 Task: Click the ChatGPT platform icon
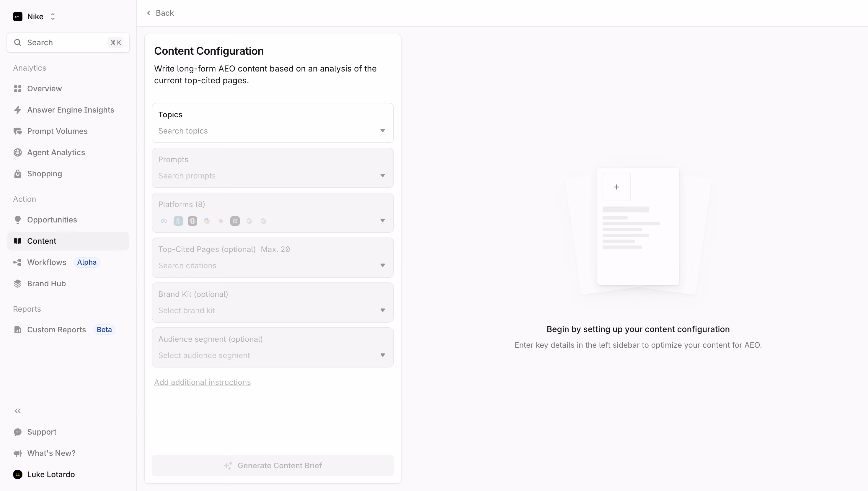[192, 221]
